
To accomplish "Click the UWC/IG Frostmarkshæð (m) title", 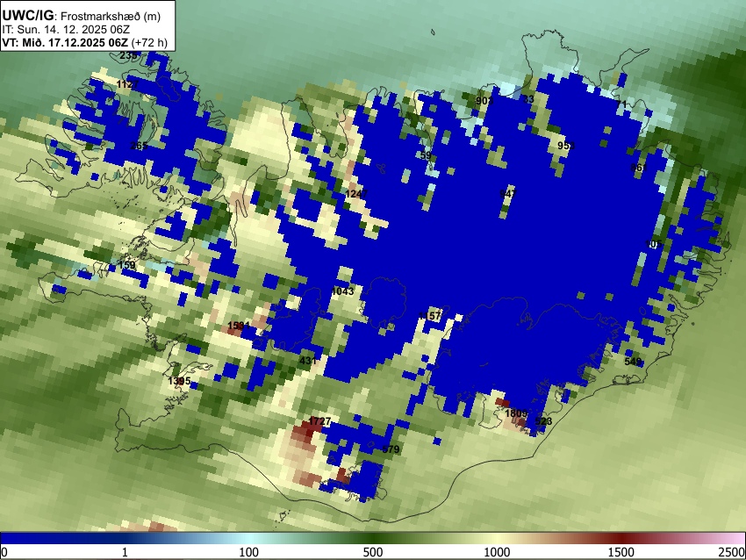I will tap(82, 16).
